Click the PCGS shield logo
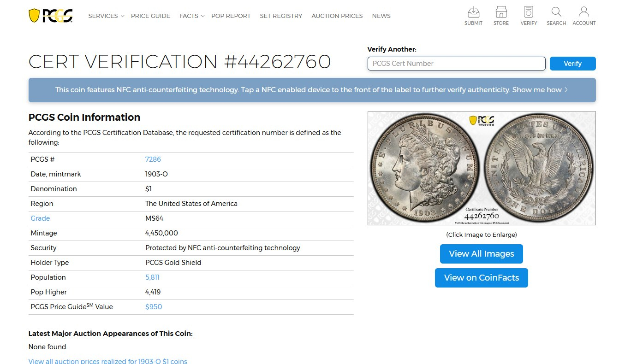Image resolution: width=631 pixels, height=364 pixels. coord(51,16)
